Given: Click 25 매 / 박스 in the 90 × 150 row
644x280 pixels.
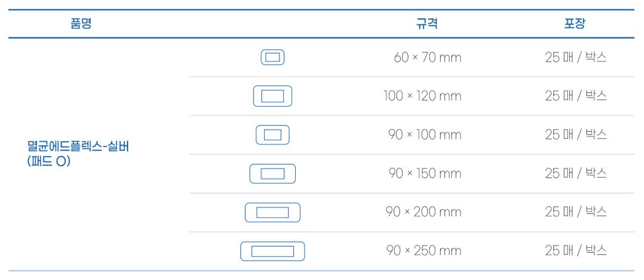Looking at the screenshot, I should [x=576, y=174].
